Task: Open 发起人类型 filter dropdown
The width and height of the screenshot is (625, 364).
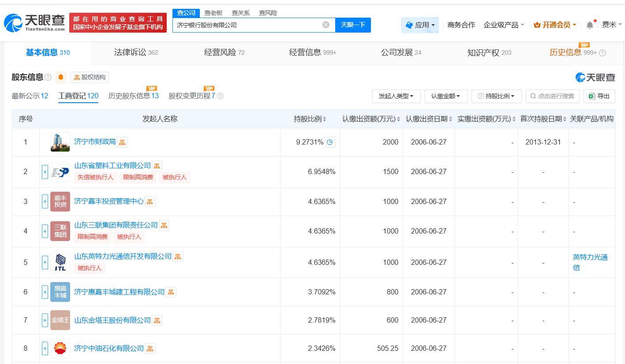Action: (x=396, y=96)
